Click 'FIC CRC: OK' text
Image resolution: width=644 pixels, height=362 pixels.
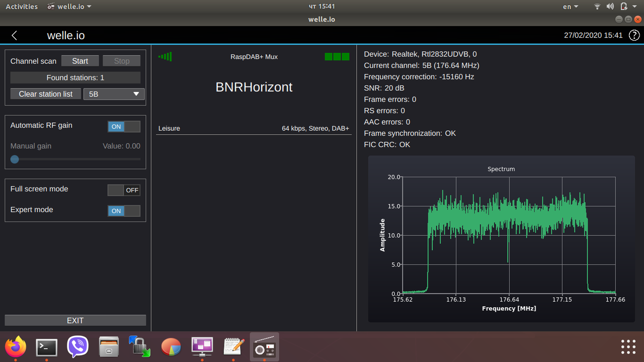pyautogui.click(x=387, y=145)
